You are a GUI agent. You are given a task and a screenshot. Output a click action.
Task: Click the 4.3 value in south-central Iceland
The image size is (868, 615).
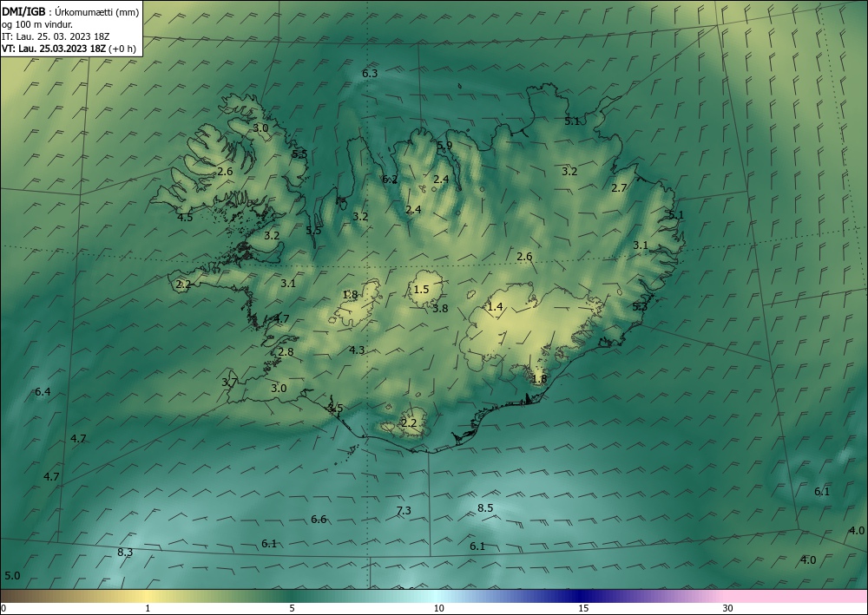tap(357, 350)
